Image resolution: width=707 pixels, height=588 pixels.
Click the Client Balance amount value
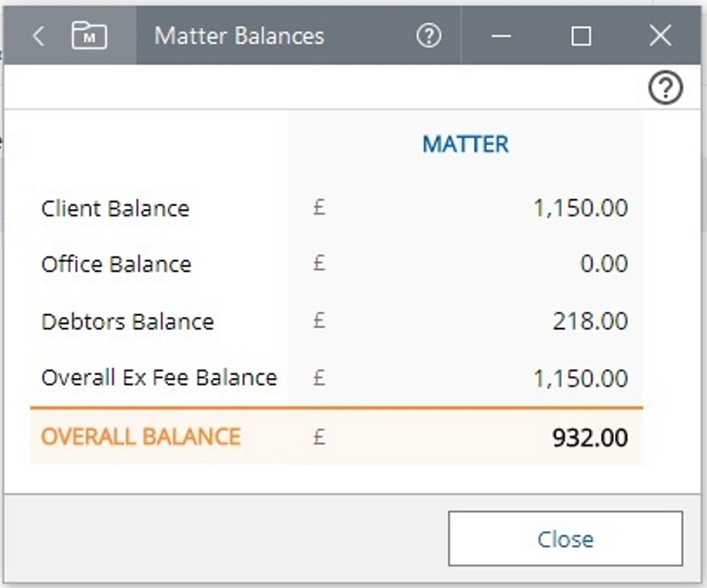[581, 208]
